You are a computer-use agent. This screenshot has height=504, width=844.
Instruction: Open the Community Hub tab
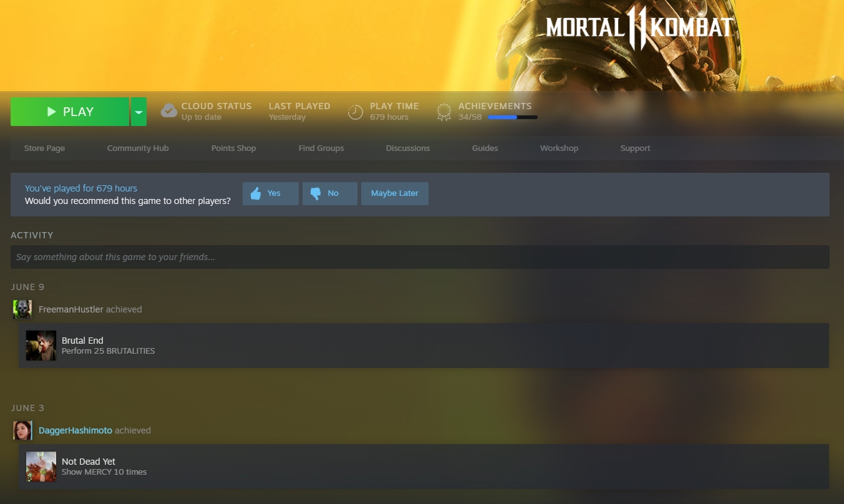coord(138,148)
